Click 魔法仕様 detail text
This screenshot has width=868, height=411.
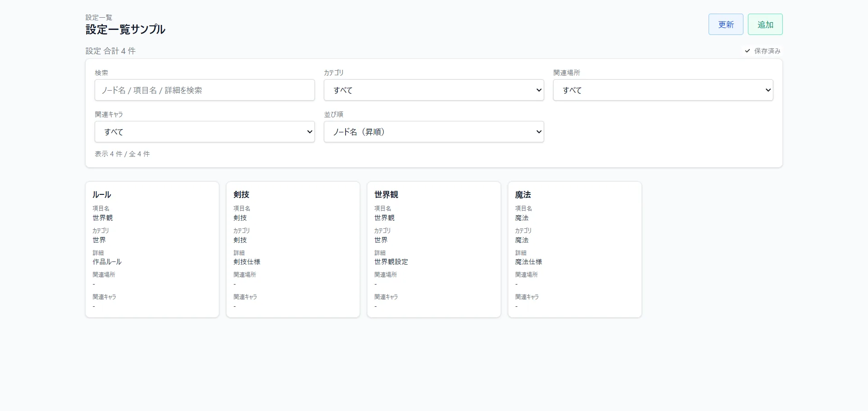click(x=529, y=262)
